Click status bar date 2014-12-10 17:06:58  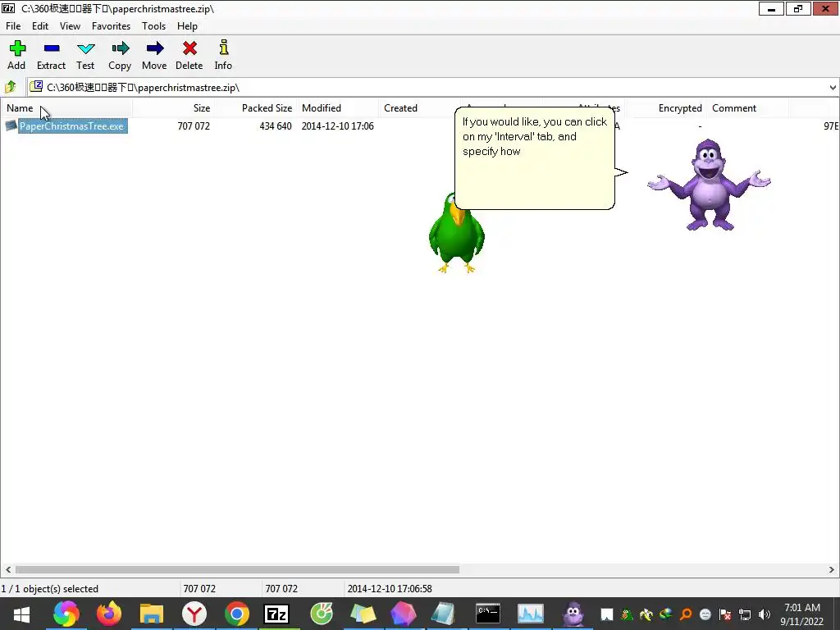pos(390,589)
